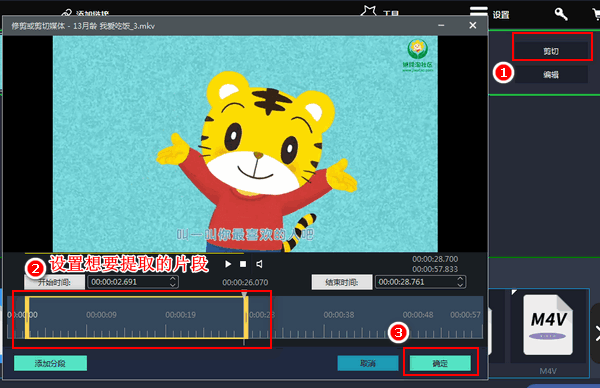
Task: Click the 结束时间 end time button
Action: pyautogui.click(x=342, y=282)
